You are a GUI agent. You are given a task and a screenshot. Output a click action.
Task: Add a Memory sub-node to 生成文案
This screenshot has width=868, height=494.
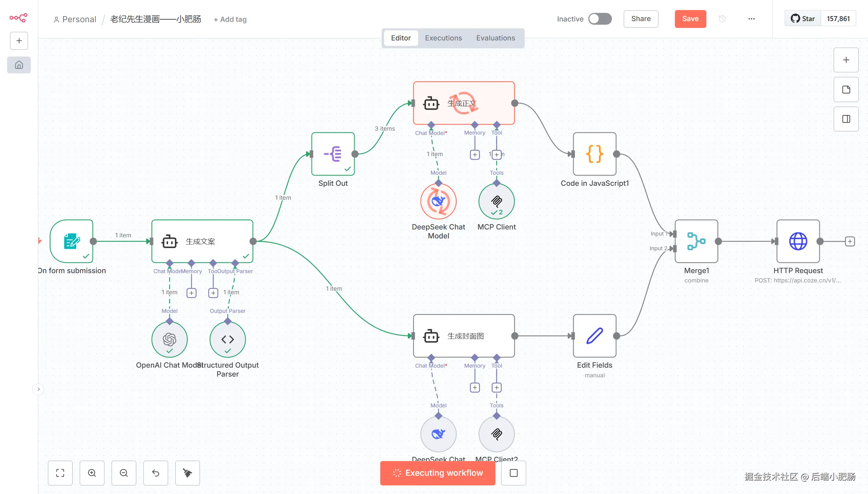pos(191,293)
